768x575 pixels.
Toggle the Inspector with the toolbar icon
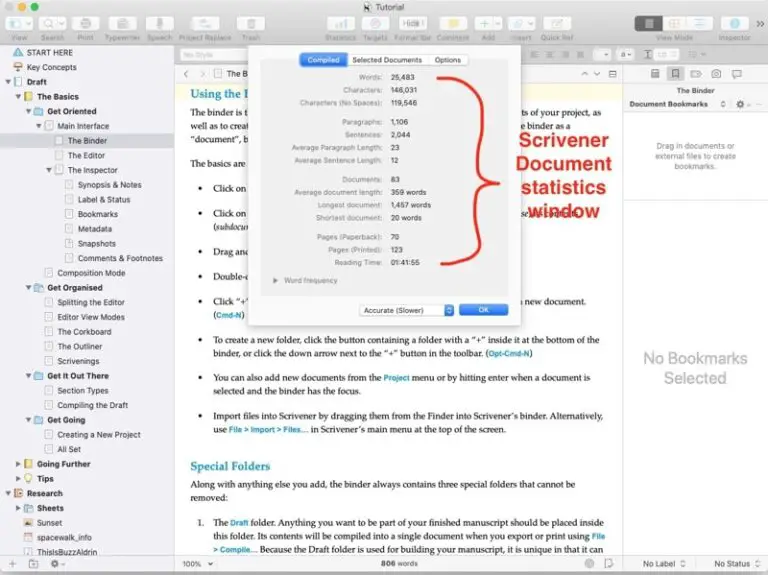click(x=734, y=24)
